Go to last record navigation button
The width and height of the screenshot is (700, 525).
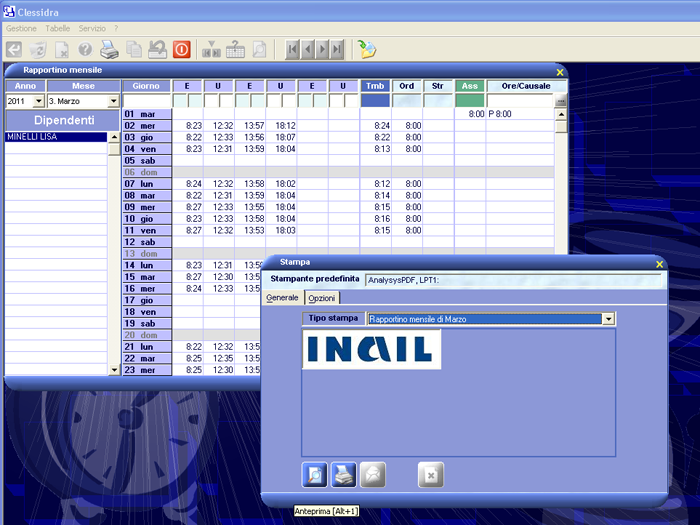point(337,49)
